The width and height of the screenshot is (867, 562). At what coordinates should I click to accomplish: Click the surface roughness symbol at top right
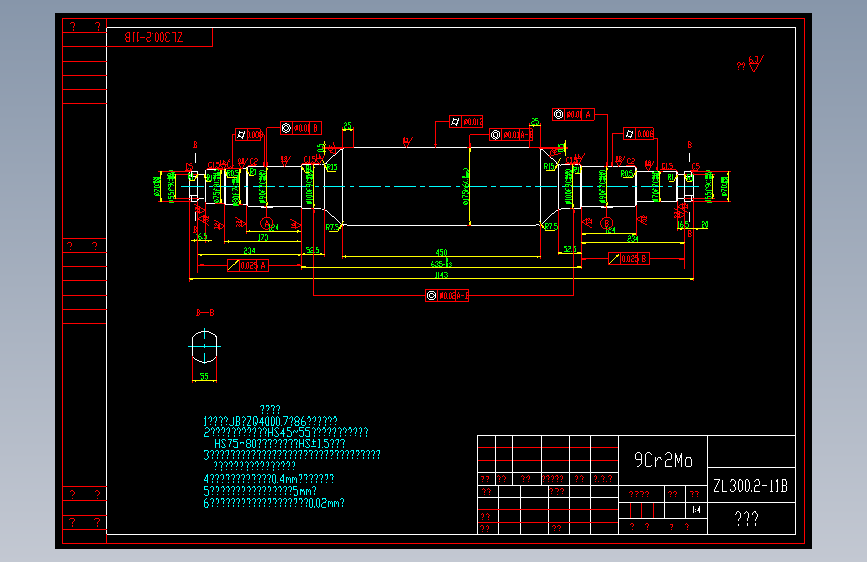[755, 63]
